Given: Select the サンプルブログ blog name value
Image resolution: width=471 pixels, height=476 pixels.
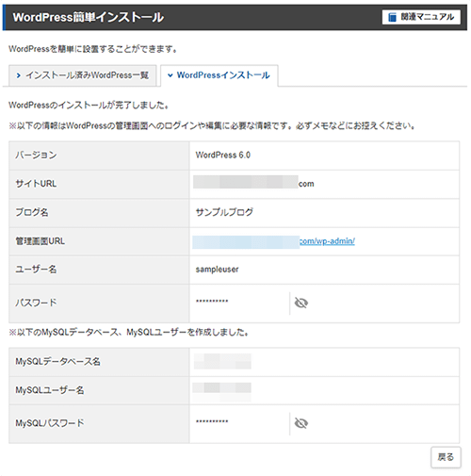Looking at the screenshot, I should coord(224,212).
